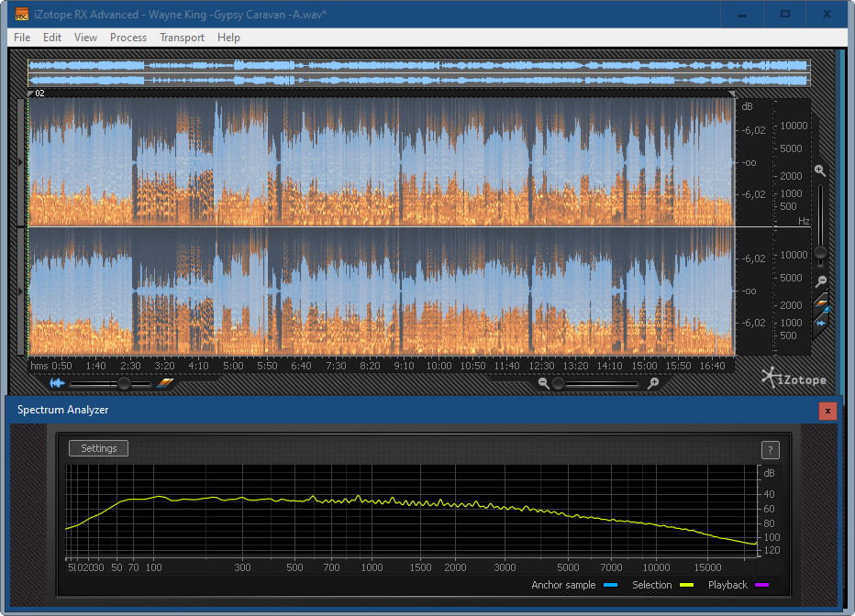Close the Spectrum Analyzer panel
The width and height of the screenshot is (855, 616).
(x=827, y=411)
